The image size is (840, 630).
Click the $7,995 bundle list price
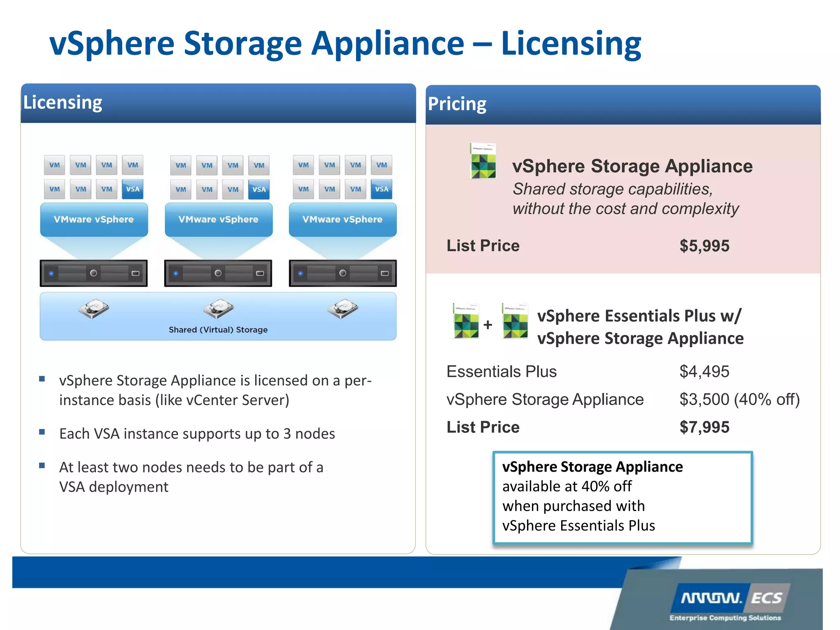(704, 427)
